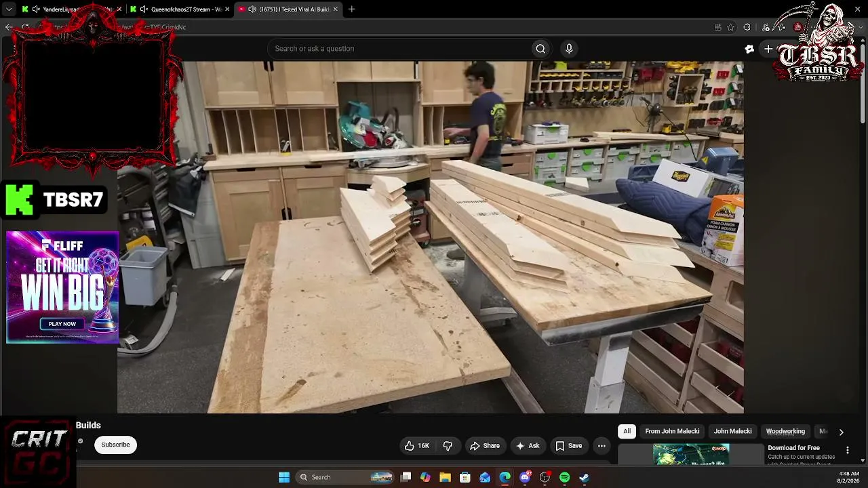Open the Outlook mail taskbar icon
The width and height of the screenshot is (868, 488).
485,477
